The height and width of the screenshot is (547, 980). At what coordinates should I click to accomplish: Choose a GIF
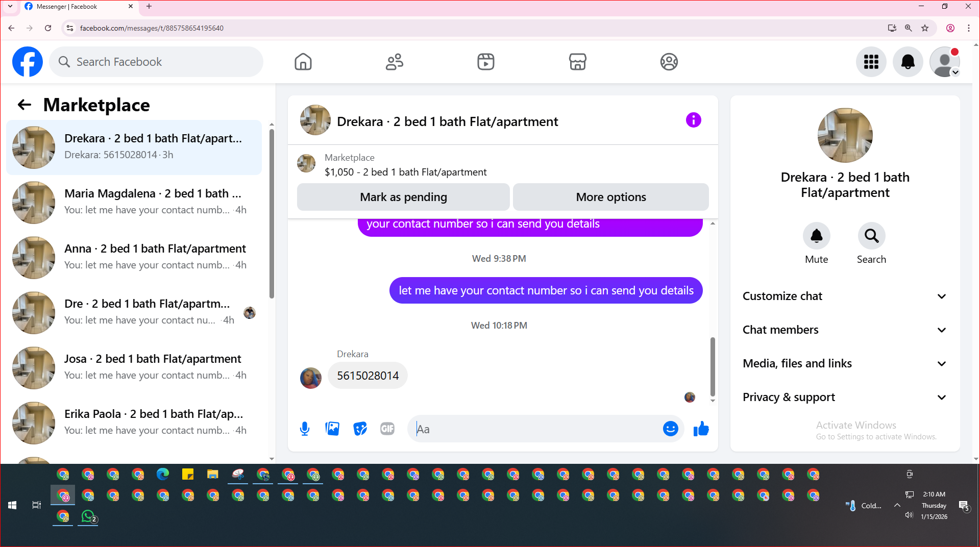(x=387, y=429)
